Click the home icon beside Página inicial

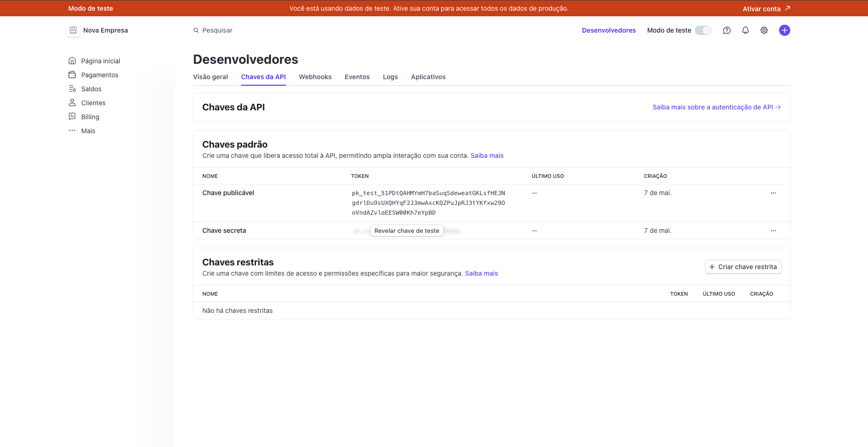(x=72, y=61)
